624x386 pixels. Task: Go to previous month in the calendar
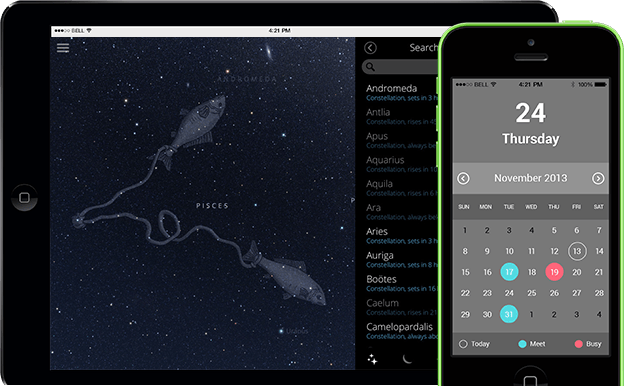[463, 178]
